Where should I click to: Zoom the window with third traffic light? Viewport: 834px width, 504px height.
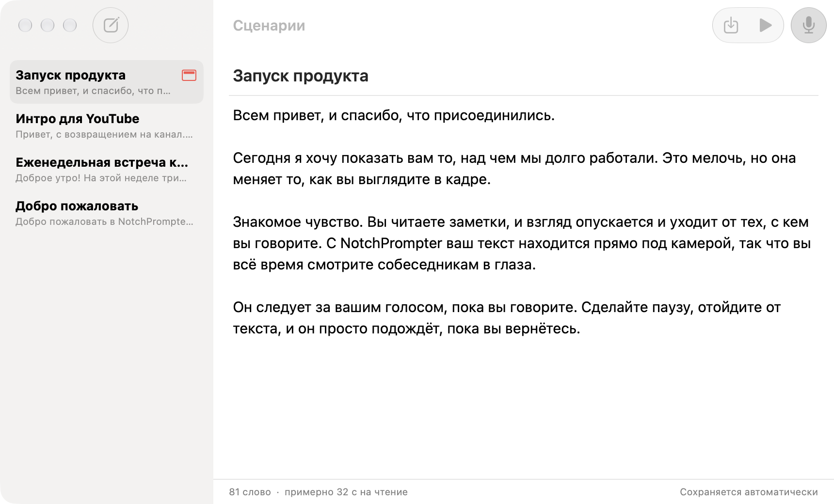point(70,25)
